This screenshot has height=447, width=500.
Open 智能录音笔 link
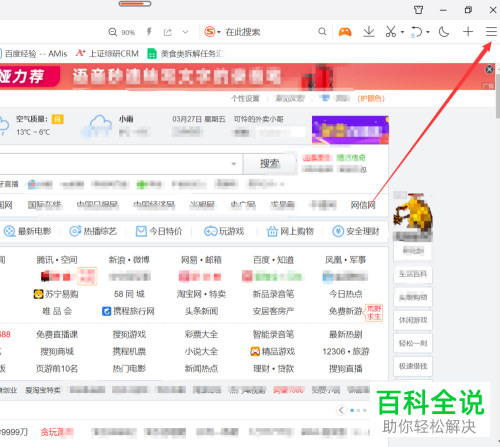coord(273,334)
